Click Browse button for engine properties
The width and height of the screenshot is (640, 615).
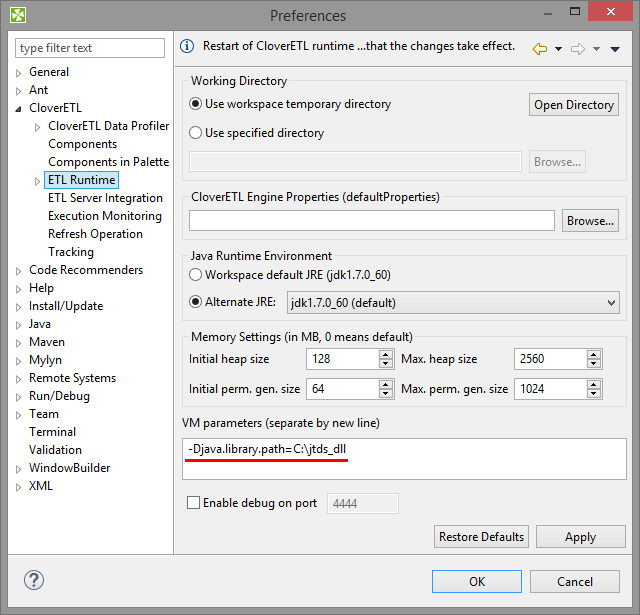click(590, 221)
